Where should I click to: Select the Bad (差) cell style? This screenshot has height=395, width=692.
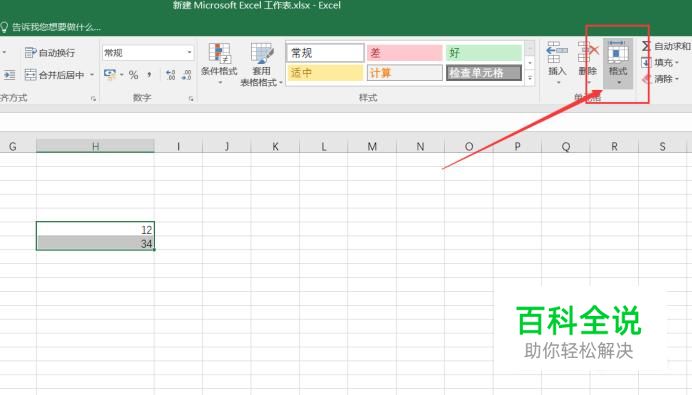(404, 53)
